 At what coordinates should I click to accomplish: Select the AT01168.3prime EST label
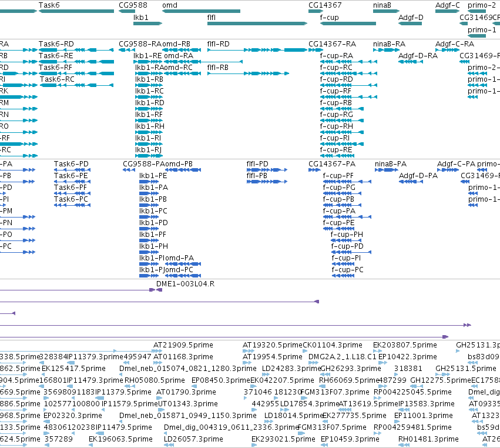(x=183, y=357)
